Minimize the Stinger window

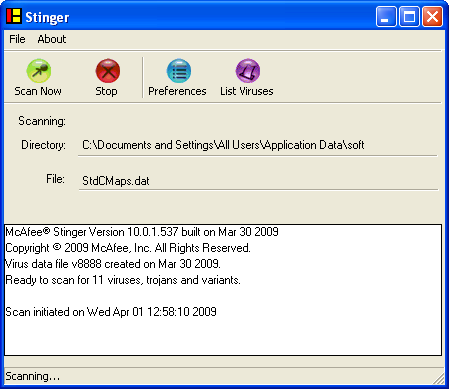click(x=386, y=16)
